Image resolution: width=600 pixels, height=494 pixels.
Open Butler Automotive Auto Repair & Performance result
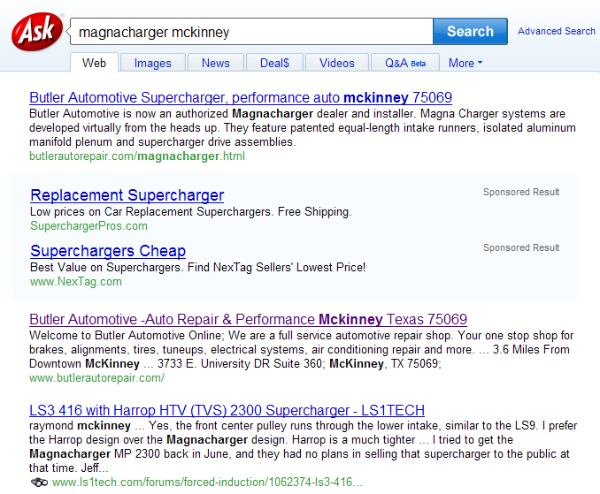click(249, 319)
